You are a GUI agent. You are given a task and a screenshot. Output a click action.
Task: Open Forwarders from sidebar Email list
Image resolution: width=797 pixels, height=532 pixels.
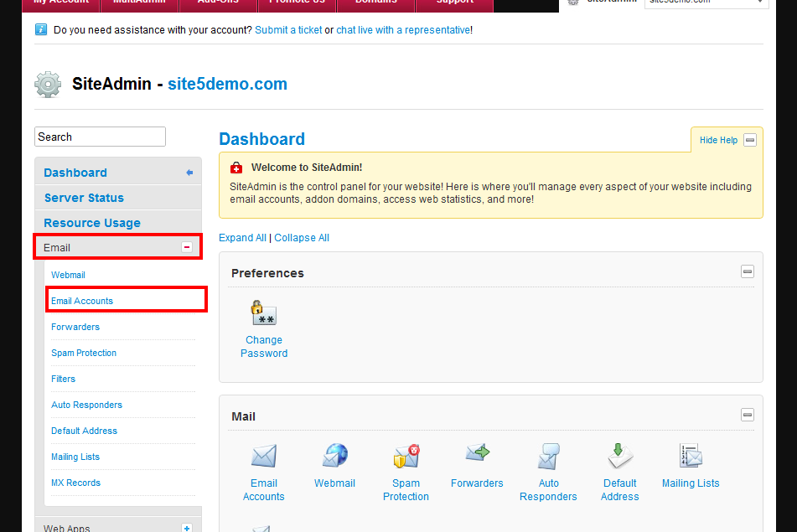75,327
